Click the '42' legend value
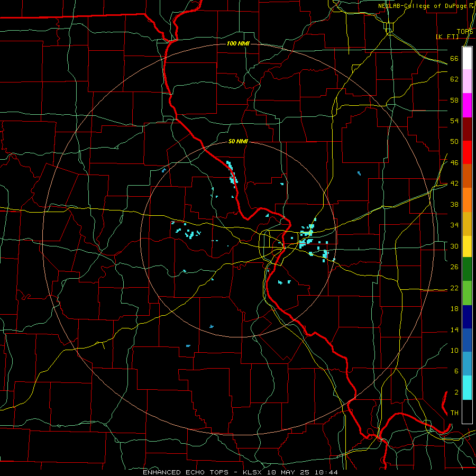Image resolution: width=476 pixels, height=476 pixels. pyautogui.click(x=454, y=184)
